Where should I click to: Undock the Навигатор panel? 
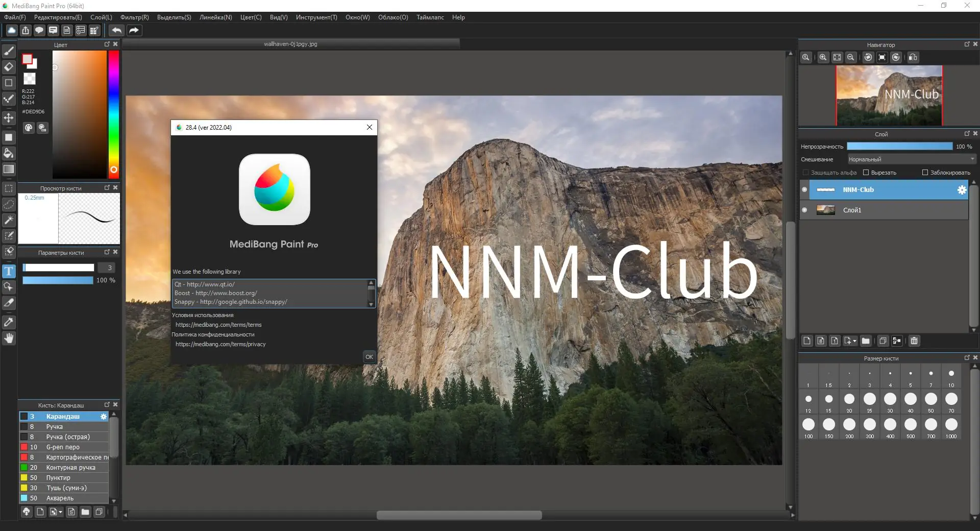967,44
